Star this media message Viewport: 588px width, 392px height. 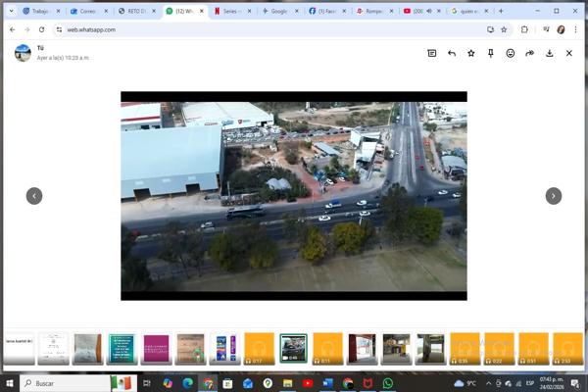point(471,53)
